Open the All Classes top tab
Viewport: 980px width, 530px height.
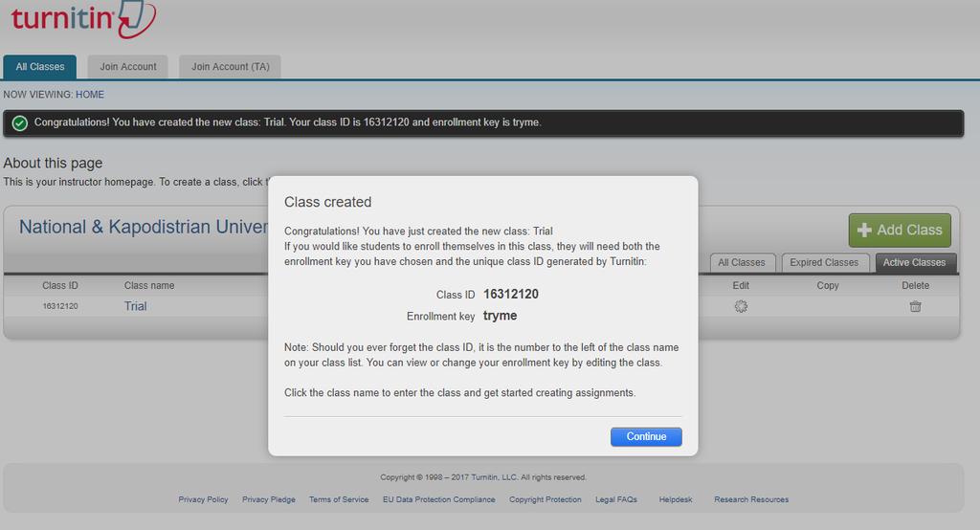[40, 67]
